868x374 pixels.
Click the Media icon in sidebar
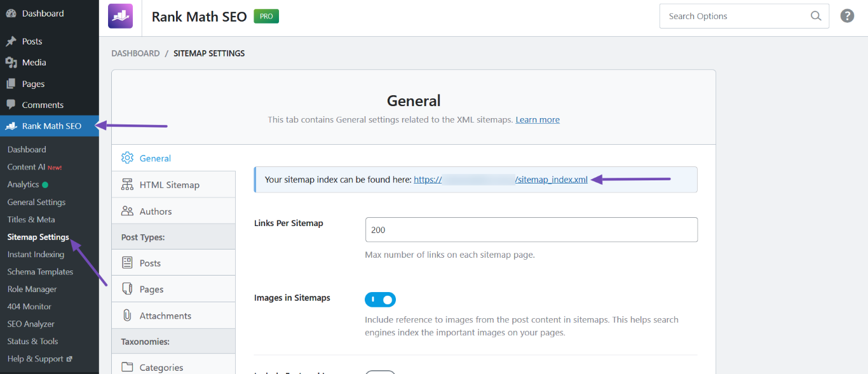11,62
